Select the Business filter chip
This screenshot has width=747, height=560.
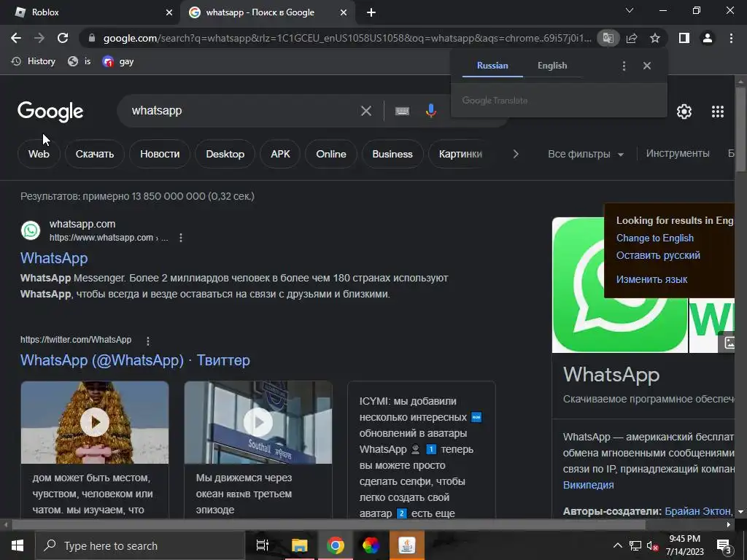point(392,155)
